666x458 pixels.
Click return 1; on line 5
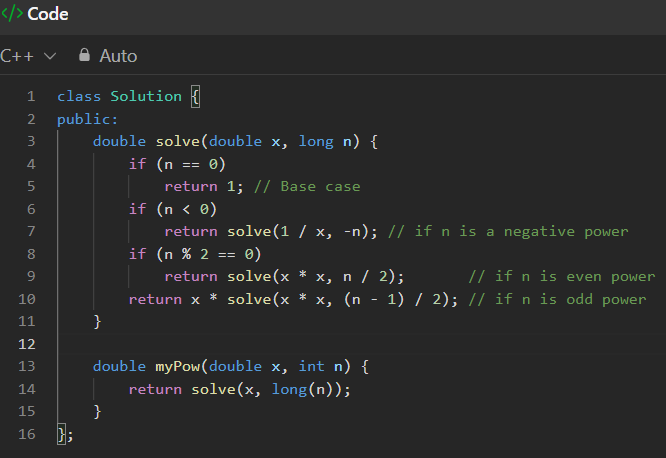point(204,187)
